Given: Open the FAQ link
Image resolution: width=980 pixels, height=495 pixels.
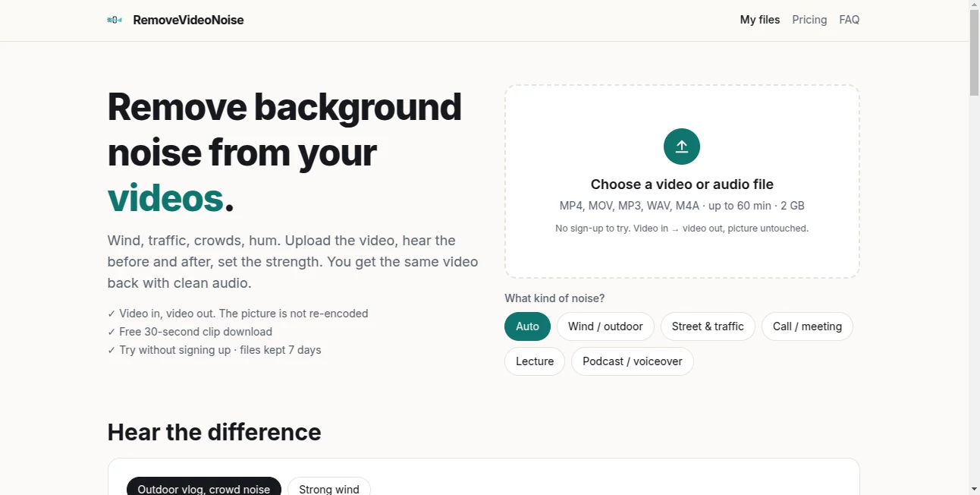Looking at the screenshot, I should (x=850, y=20).
